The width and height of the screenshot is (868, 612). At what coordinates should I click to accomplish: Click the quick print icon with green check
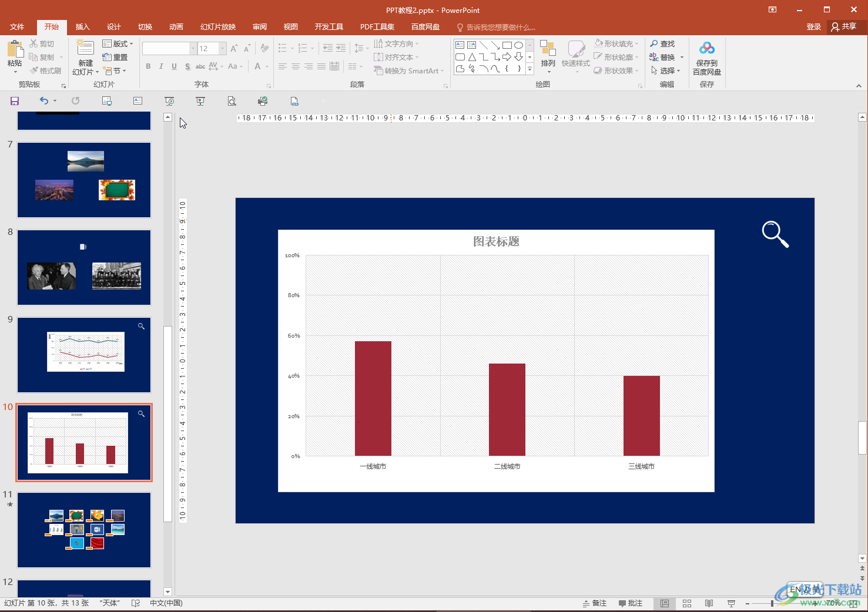(x=263, y=101)
